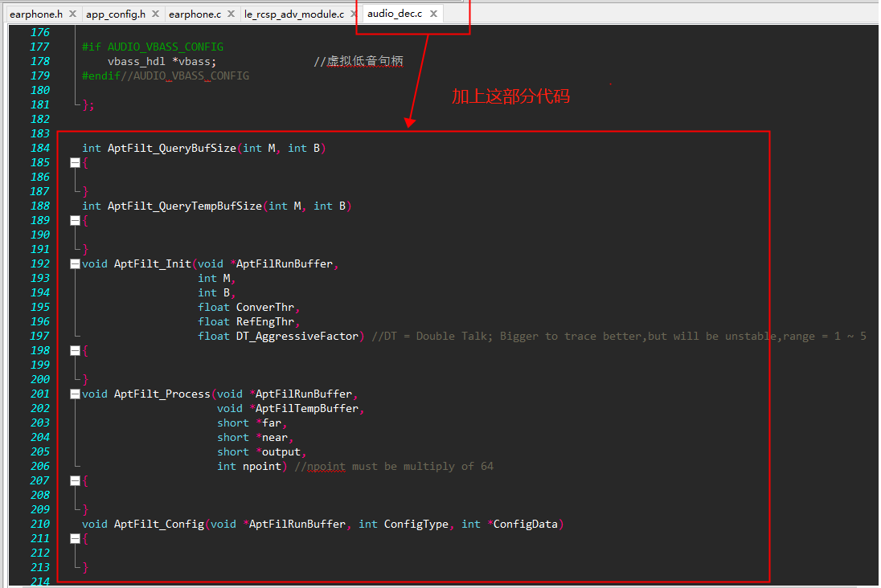Viewport: 881px width, 588px height.
Task: Close the app_config.h tab
Action: click(156, 14)
